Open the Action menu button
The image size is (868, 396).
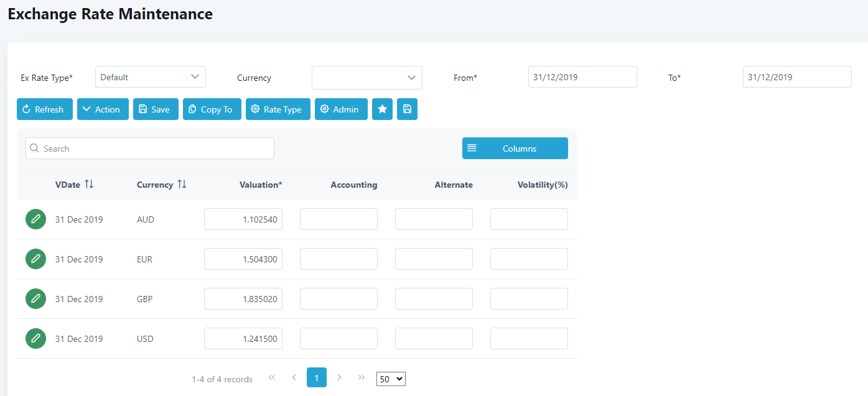103,109
